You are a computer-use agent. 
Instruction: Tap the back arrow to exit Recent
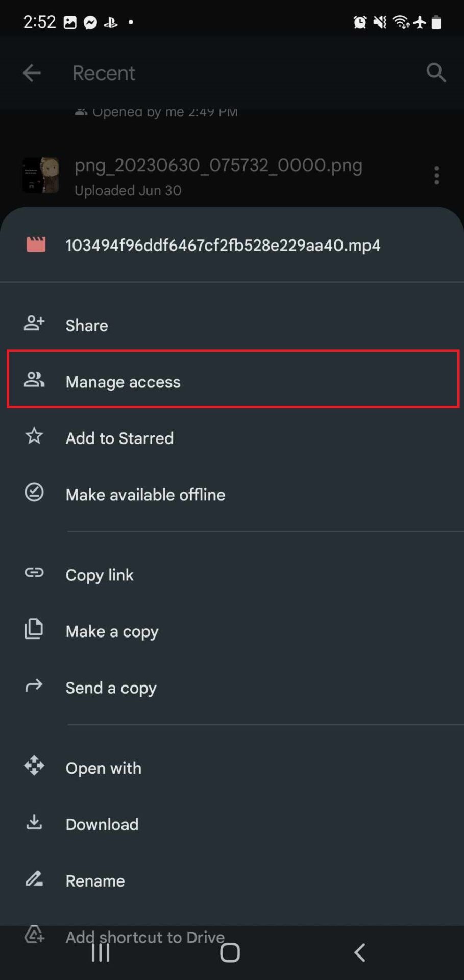tap(32, 72)
